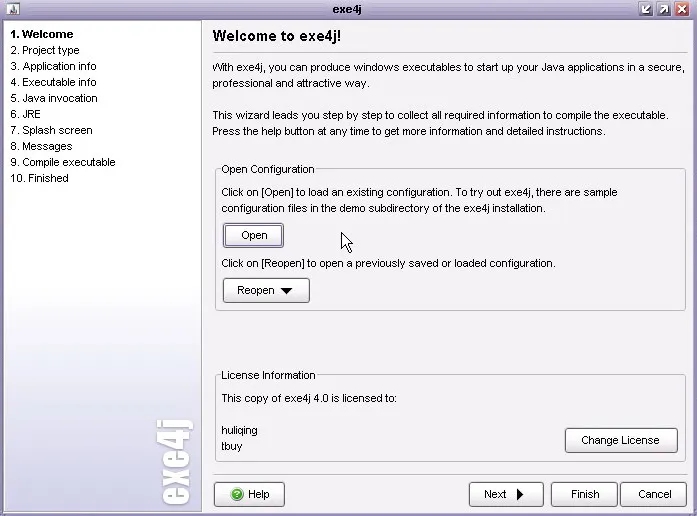This screenshot has width=697, height=516.
Task: Maximize the exe4j window
Action: (x=664, y=9)
